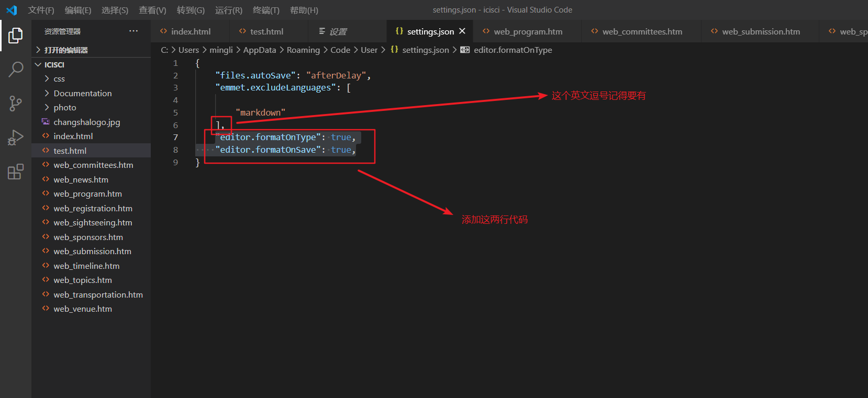Click the braces icon on settings.json tab
Viewport: 868px width, 398px height.
399,31
